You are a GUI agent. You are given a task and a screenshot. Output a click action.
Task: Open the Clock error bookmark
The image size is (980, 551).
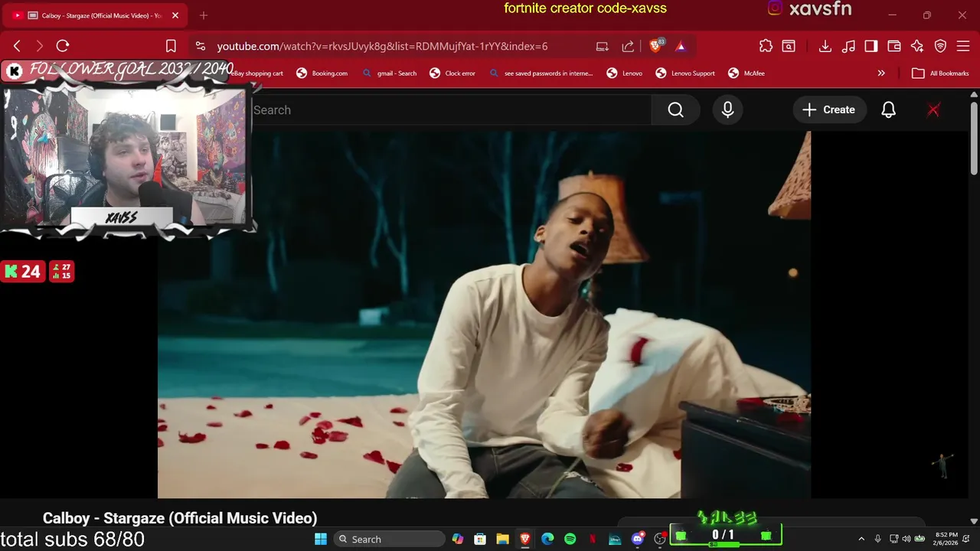tap(452, 73)
